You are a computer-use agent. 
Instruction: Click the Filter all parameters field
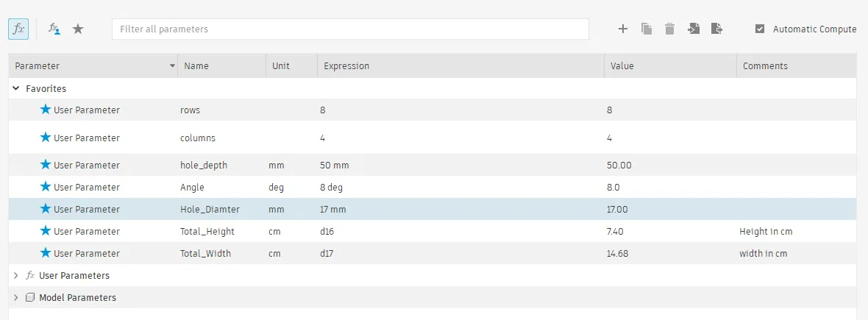(350, 29)
